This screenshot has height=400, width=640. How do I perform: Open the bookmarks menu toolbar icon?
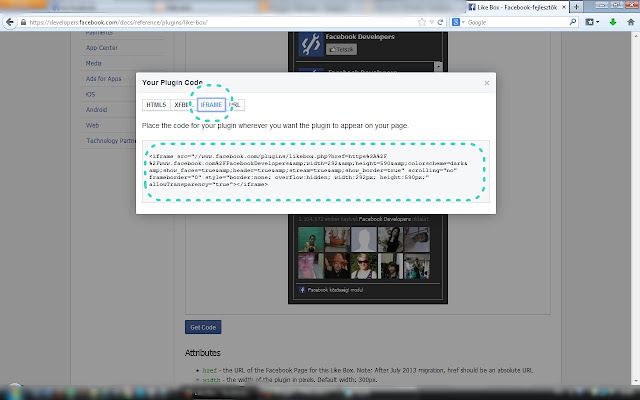click(592, 22)
